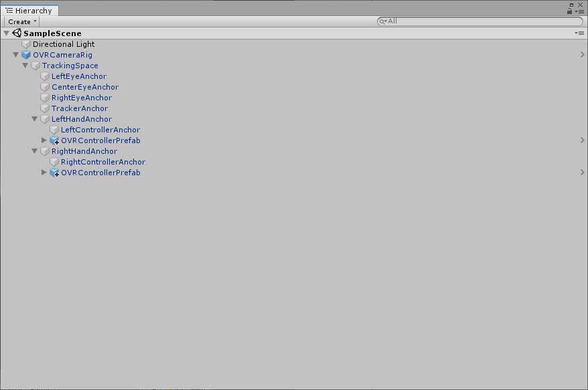588x390 pixels.
Task: Select the OVRCameraRig object
Action: 63,55
